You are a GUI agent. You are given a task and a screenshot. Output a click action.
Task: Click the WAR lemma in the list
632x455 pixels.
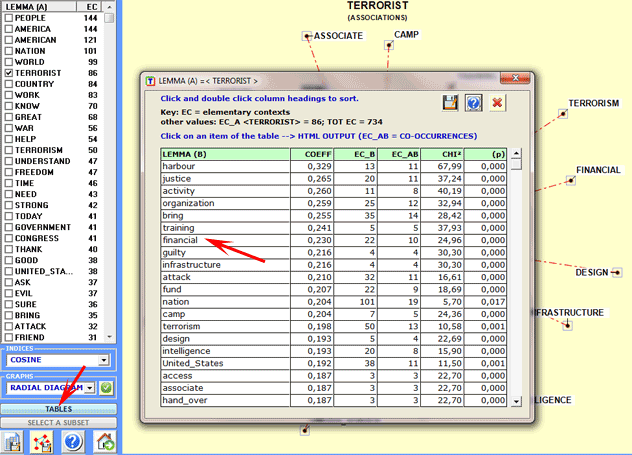[24, 128]
